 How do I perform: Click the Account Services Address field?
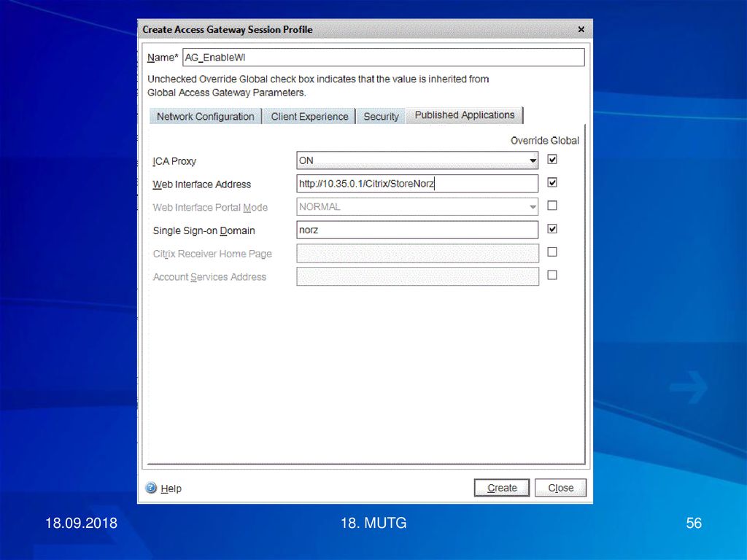tap(417, 276)
